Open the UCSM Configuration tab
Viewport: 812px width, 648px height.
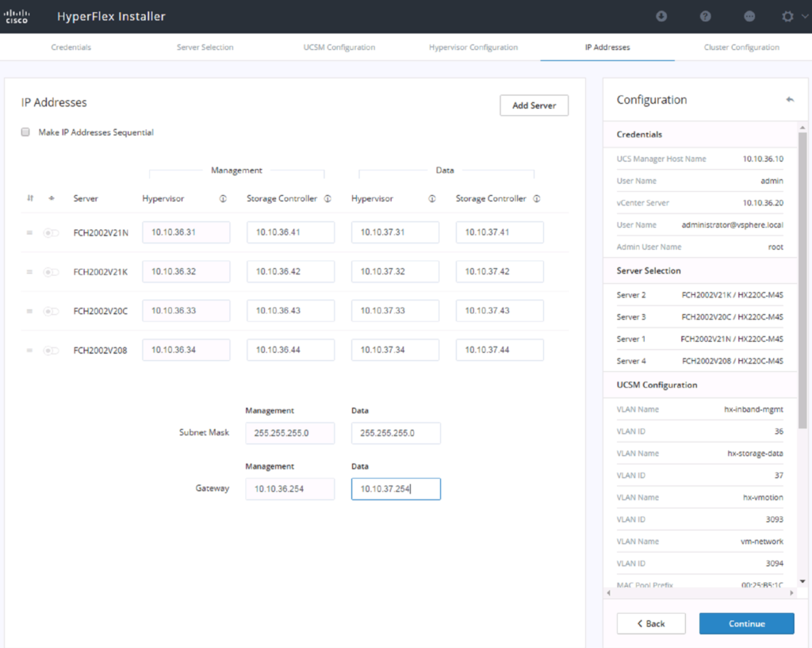(339, 47)
